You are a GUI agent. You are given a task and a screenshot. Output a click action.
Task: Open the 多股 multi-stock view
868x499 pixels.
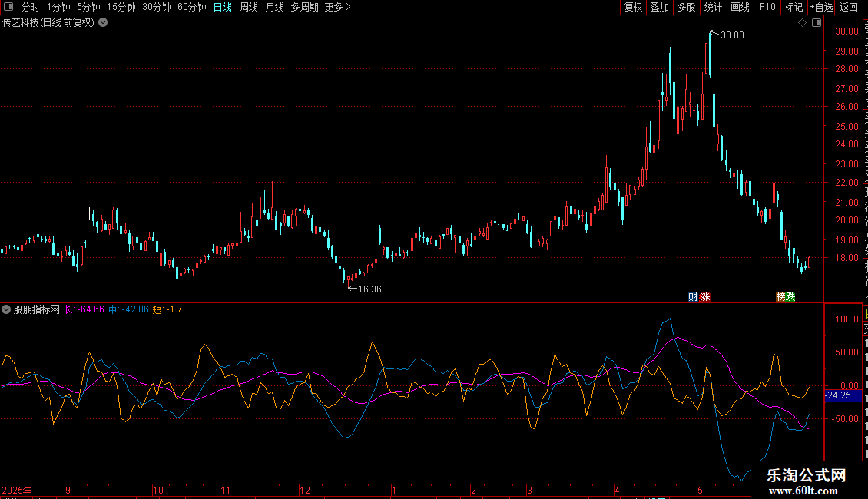pos(687,7)
